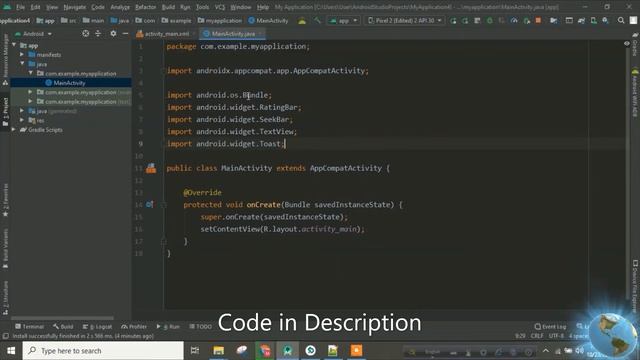Open the TODO tool window
The image size is (640, 360).
point(200,327)
